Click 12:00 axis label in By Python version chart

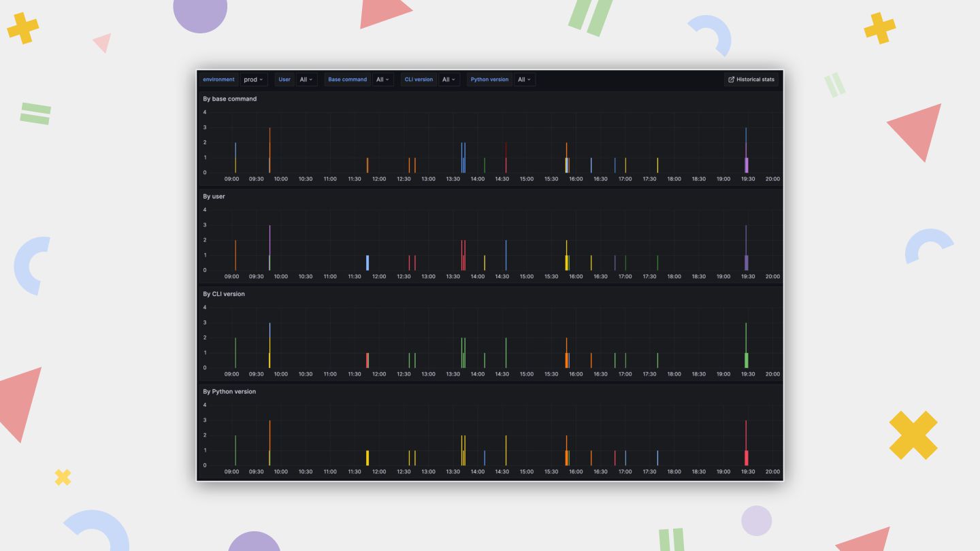[x=379, y=472]
